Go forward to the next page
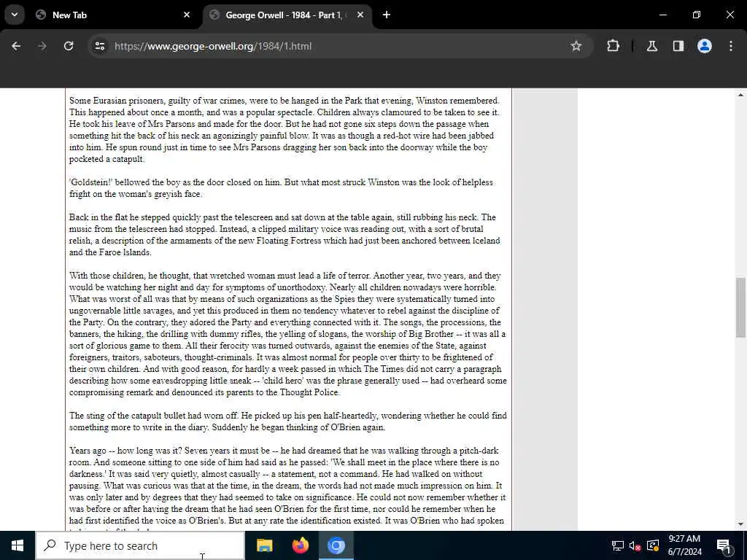Image resolution: width=747 pixels, height=560 pixels. pyautogui.click(x=42, y=46)
